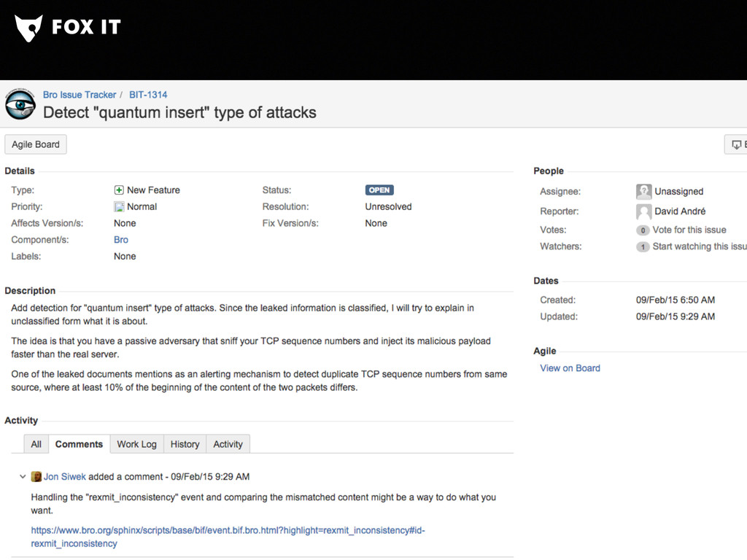Screen dimensions: 747x560
Task: Open the View on Board link
Action: [570, 368]
